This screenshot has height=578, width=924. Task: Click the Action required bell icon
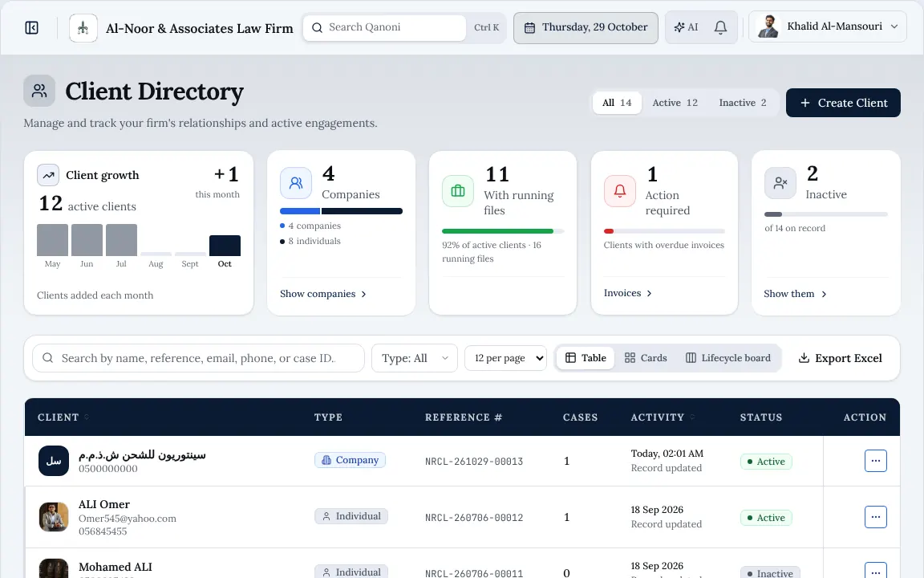(620, 191)
